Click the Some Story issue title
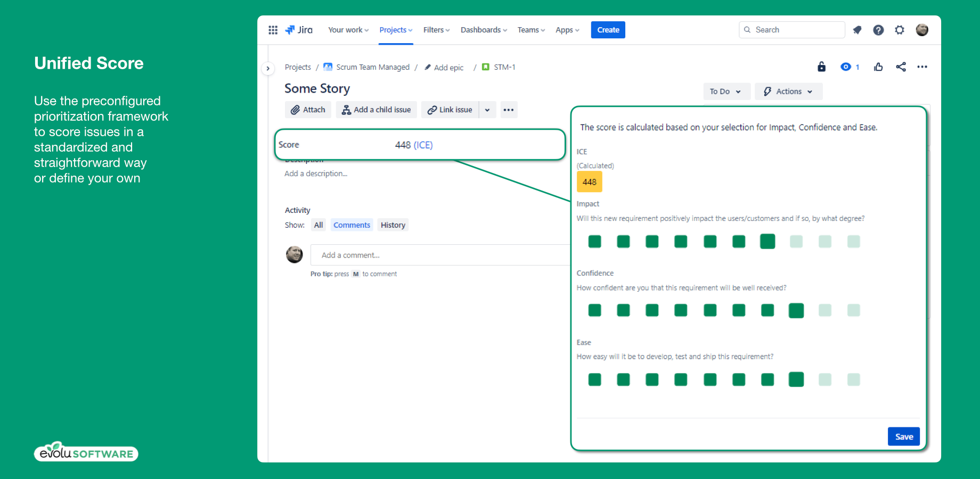 317,88
